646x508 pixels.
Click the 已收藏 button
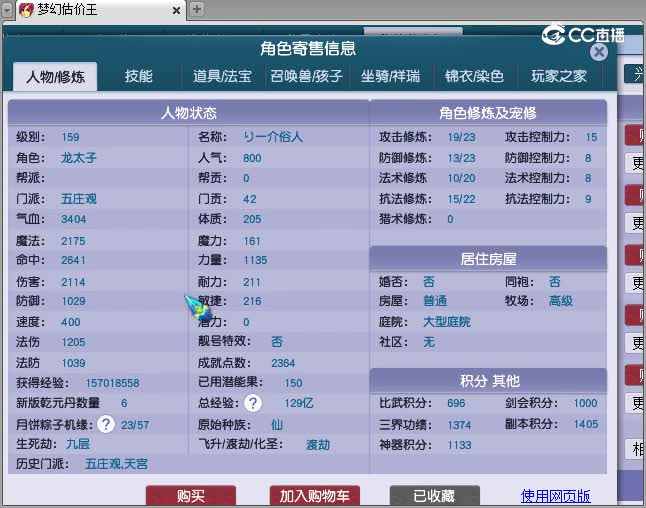pos(435,496)
